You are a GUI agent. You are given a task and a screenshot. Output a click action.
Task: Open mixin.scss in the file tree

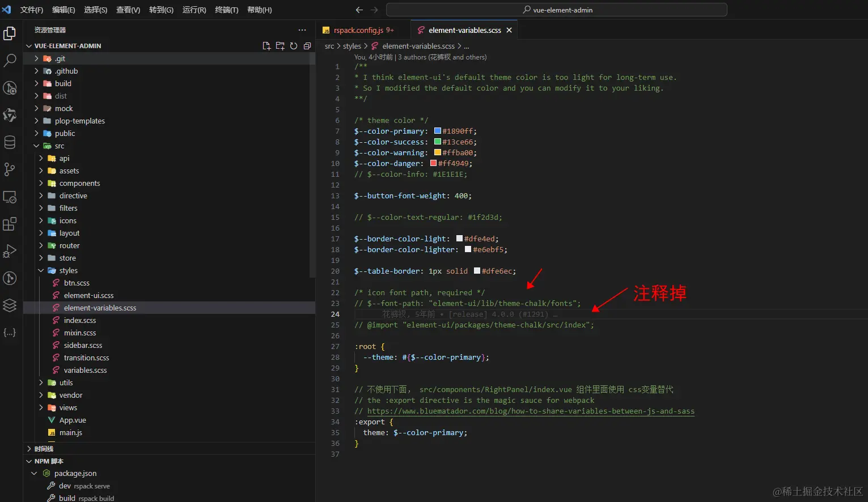pyautogui.click(x=80, y=333)
